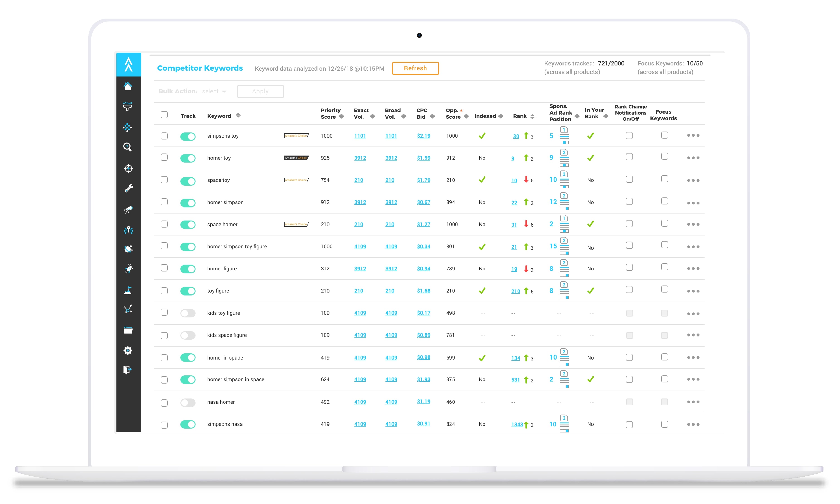This screenshot has height=504, width=840.
Task: Open the magnifying glass search tool
Action: 127,147
